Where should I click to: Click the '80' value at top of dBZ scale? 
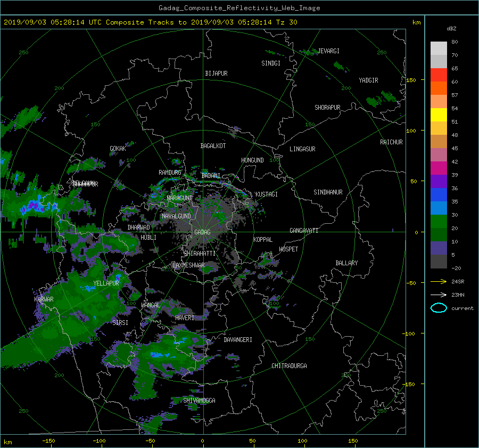point(455,42)
